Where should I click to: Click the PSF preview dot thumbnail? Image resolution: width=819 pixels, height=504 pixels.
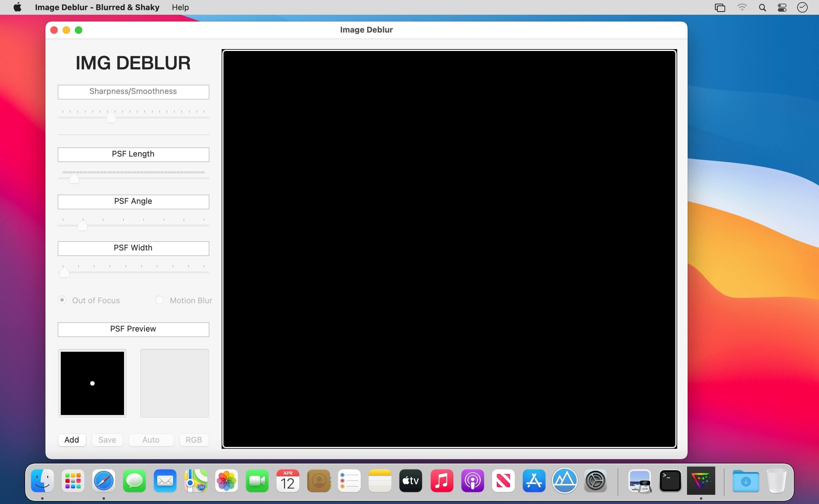(92, 383)
